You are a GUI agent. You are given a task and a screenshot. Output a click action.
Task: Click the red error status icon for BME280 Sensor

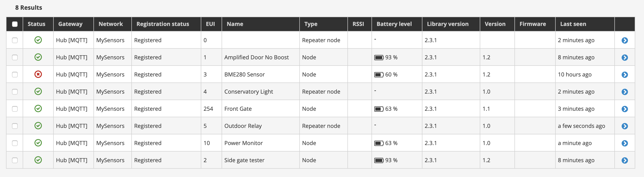coord(38,74)
